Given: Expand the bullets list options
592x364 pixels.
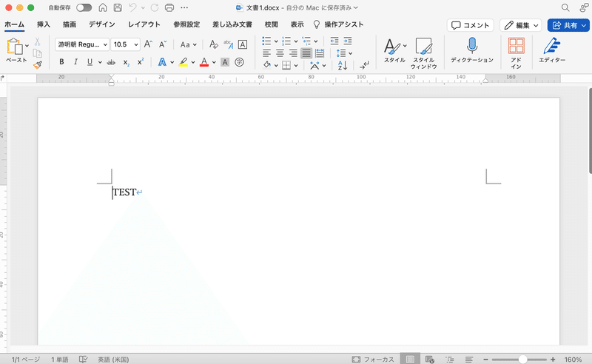Looking at the screenshot, I should (276, 41).
